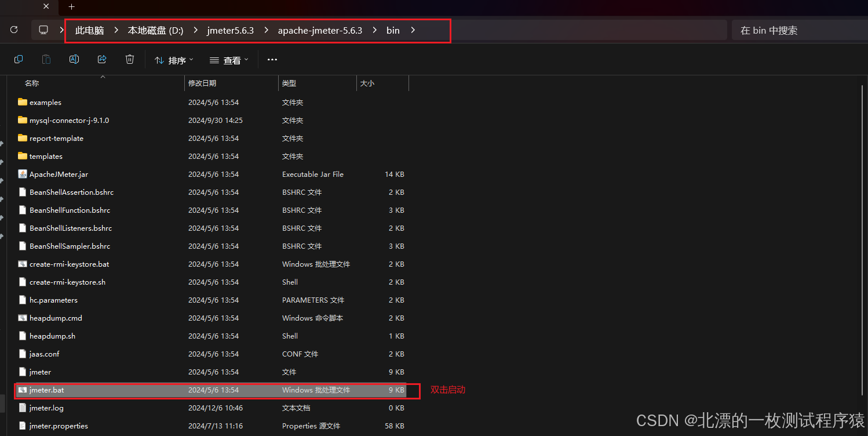Viewport: 868px width, 436px height.
Task: Select the create-rmi-keystore.bat file icon
Action: pyautogui.click(x=23, y=264)
